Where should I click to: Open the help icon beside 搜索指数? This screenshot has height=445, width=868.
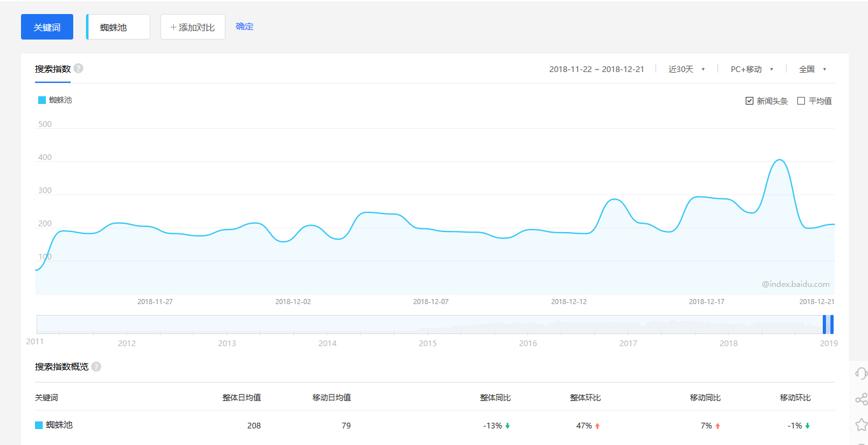[78, 69]
